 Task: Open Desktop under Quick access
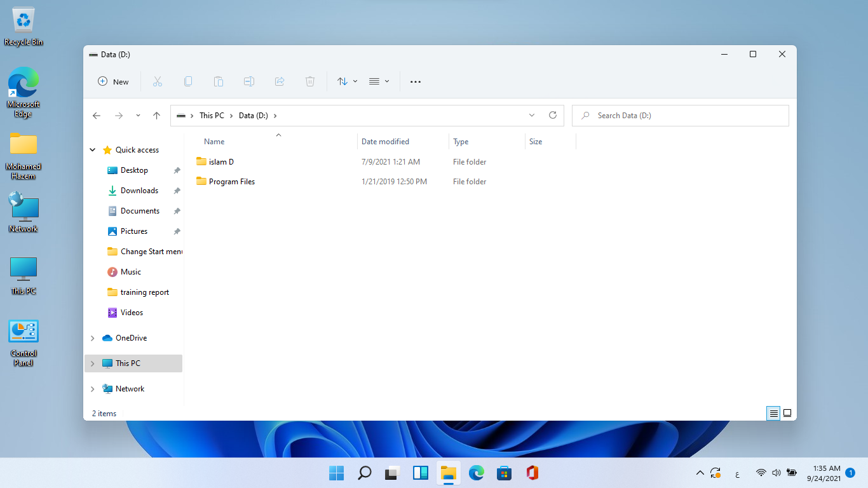pos(134,170)
